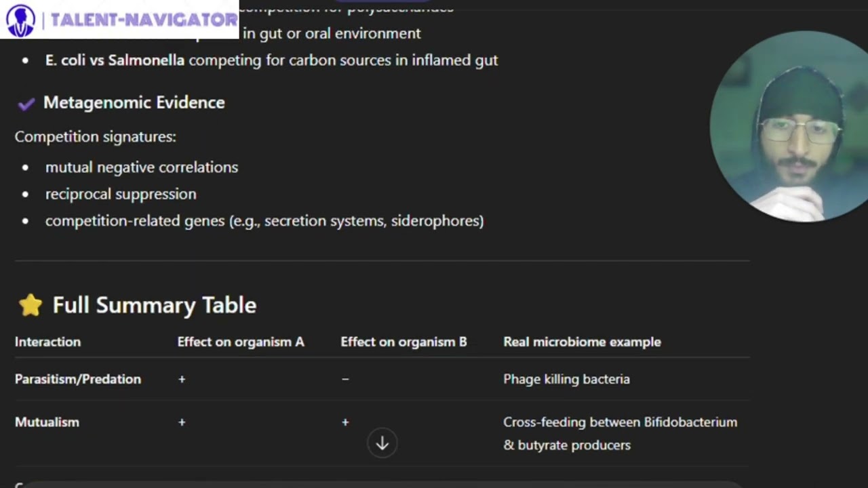Select the Mutualism row label

point(47,422)
